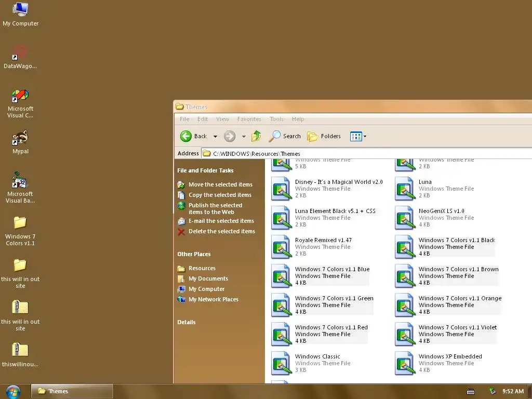
Task: Expand Back history dropdown arrow
Action: [x=215, y=137]
